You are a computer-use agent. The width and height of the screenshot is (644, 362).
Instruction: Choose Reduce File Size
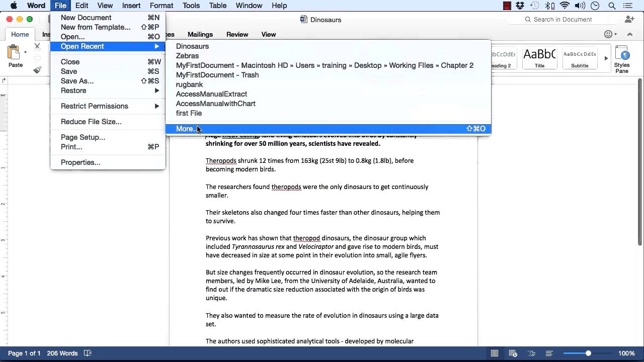tap(108, 122)
